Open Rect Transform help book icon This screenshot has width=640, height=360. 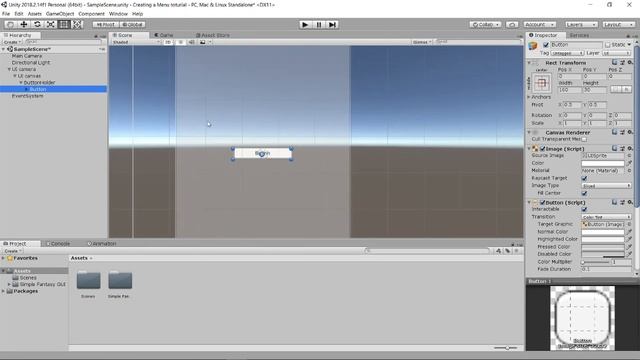pos(615,62)
